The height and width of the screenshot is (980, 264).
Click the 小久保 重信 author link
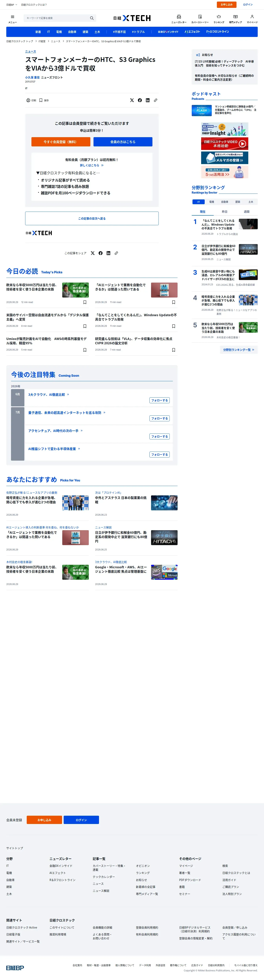[x=32, y=78]
